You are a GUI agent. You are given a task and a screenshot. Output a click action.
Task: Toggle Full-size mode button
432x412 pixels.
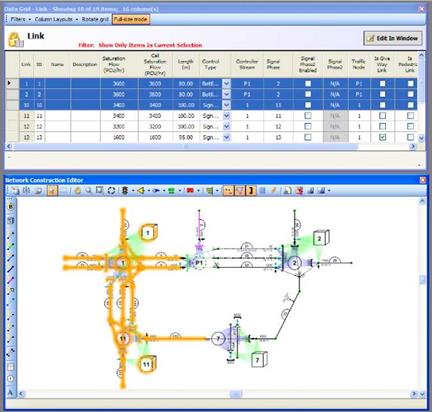(x=130, y=19)
